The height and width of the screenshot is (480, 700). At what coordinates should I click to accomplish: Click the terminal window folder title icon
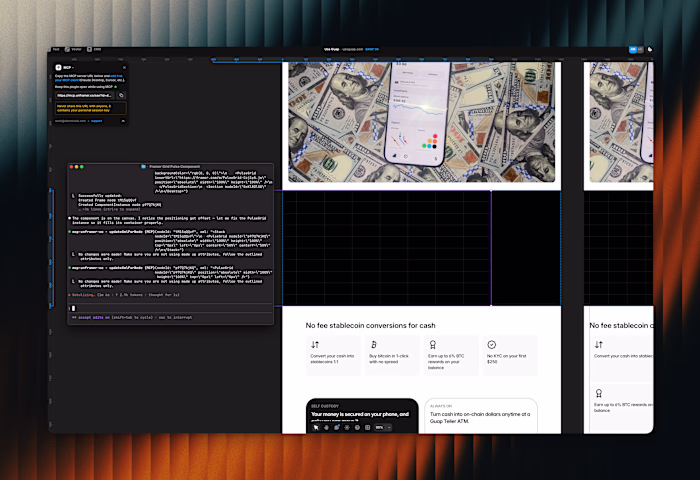coord(143,167)
